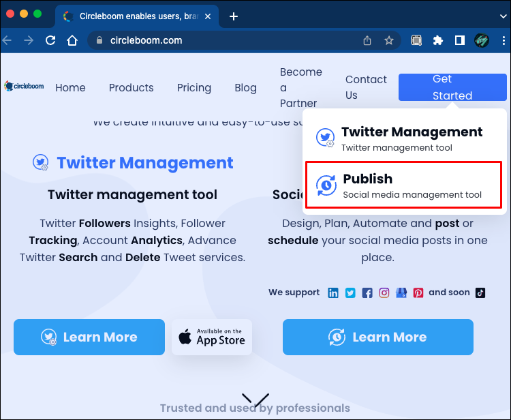Screen dimensions: 511x420
Task: Click the LinkedIn icon in supported platforms
Action: click(x=333, y=292)
